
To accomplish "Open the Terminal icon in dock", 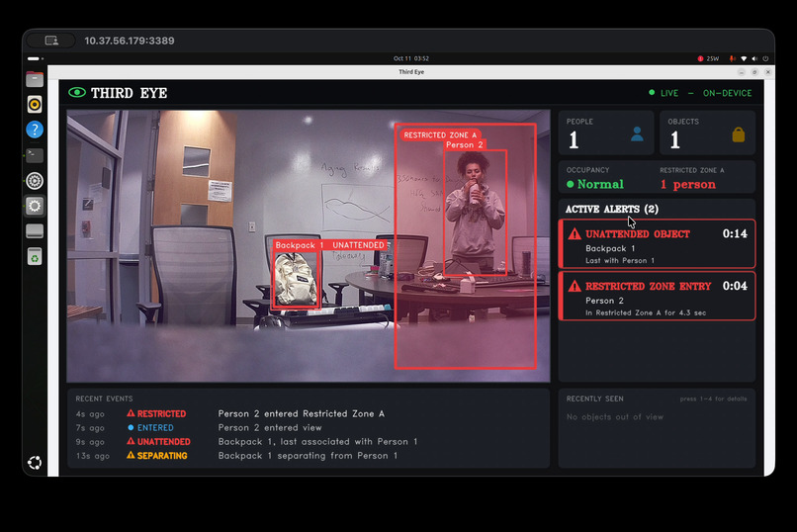I will (x=35, y=155).
